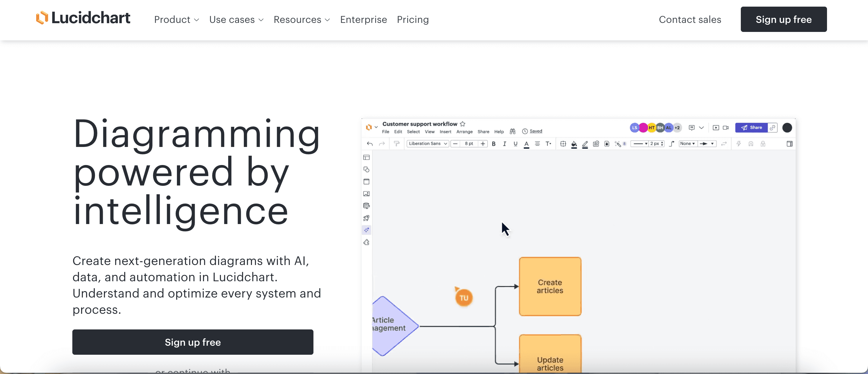This screenshot has height=374, width=868.
Task: Open the None start arrow dropdown
Action: point(687,144)
